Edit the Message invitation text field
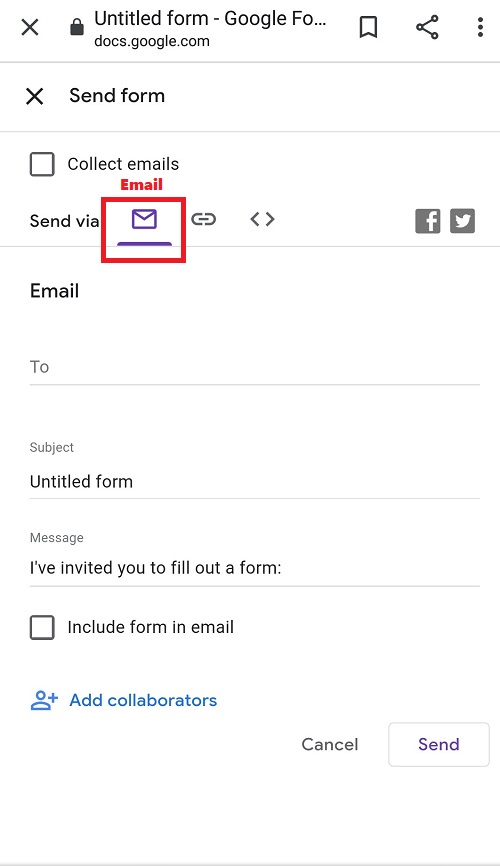500x866 pixels. pos(255,568)
